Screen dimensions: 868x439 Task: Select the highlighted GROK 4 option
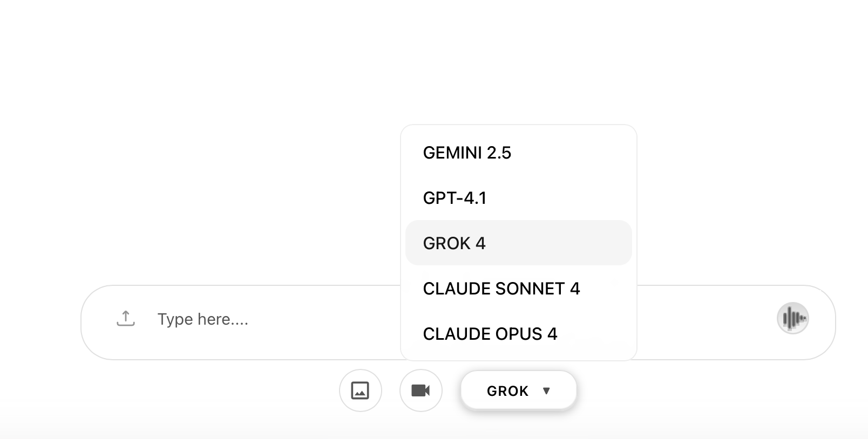(454, 243)
